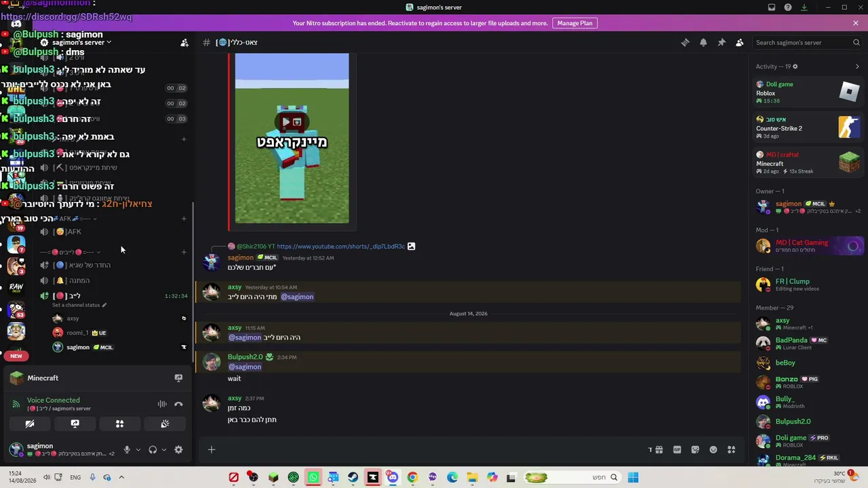This screenshot has height=488, width=868.
Task: Toggle noise suppression
Action: [x=162, y=404]
